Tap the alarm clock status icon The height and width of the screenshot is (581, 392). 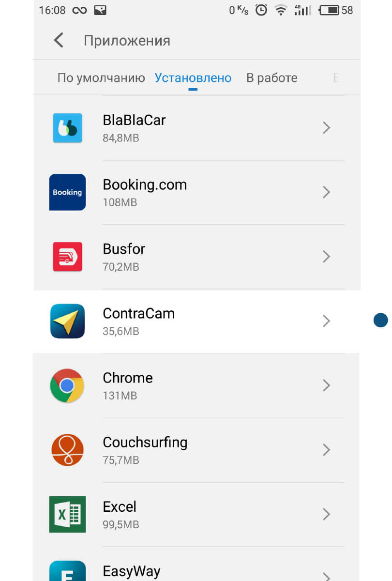[261, 10]
